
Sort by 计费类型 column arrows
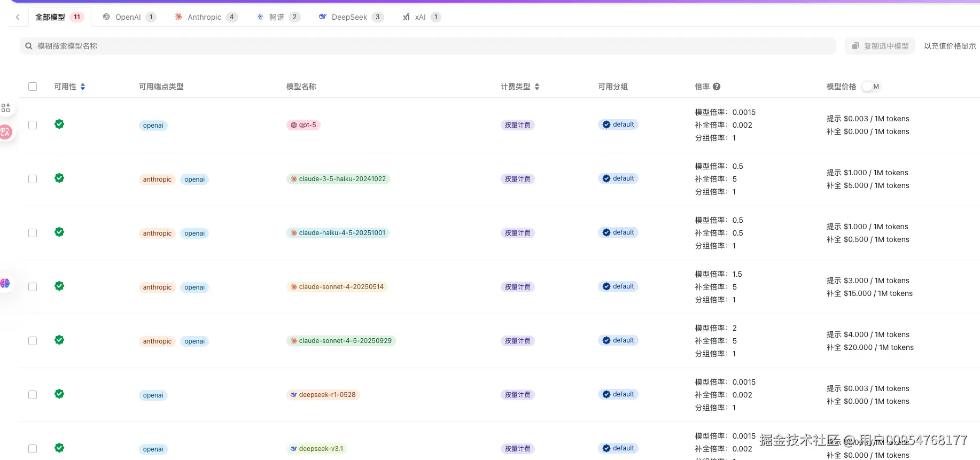tap(537, 87)
